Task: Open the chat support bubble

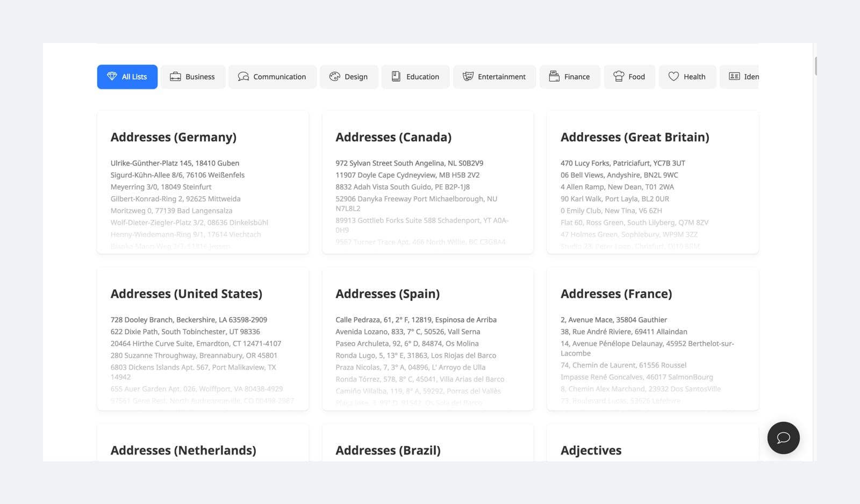Action: point(783,438)
